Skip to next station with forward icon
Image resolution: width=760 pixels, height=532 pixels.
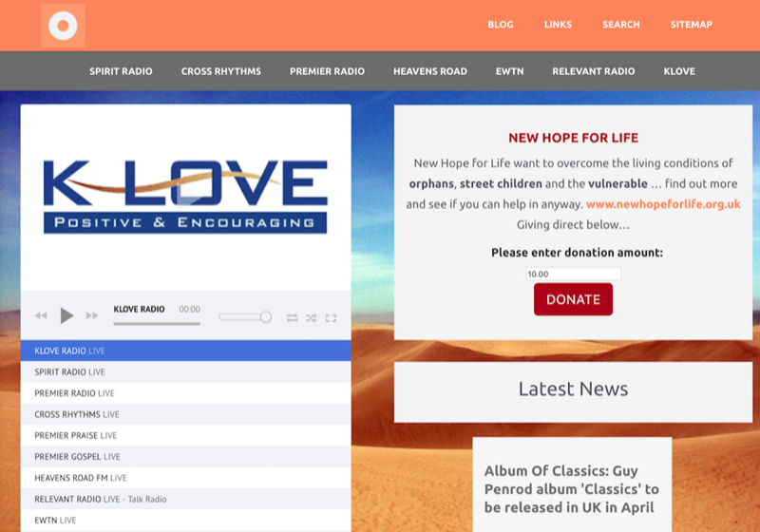coord(92,316)
